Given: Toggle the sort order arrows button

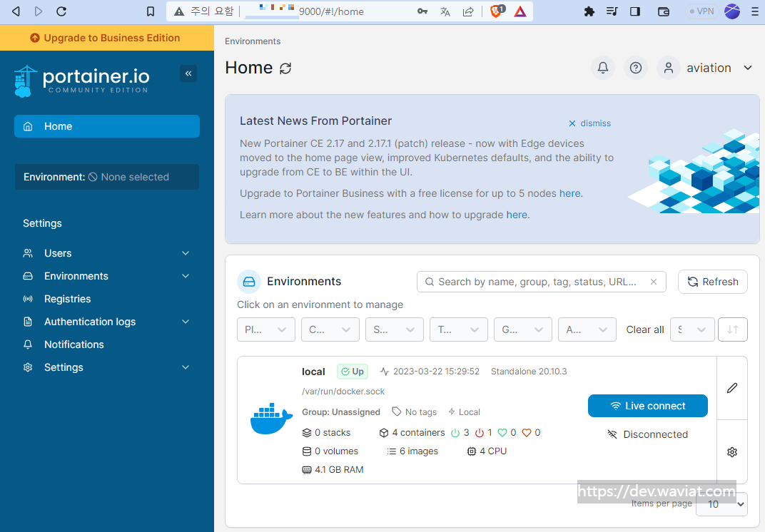Looking at the screenshot, I should coord(733,329).
